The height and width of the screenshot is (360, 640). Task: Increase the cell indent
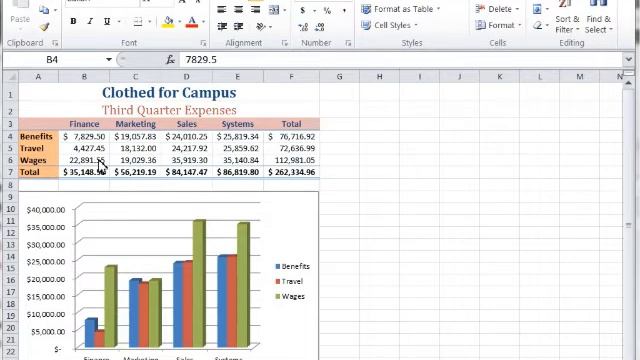[x=238, y=27]
